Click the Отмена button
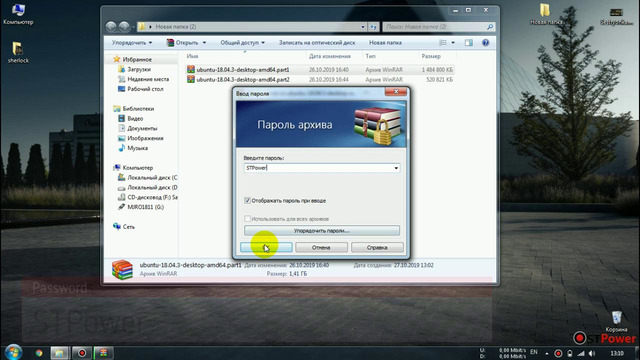The width and height of the screenshot is (640, 360). [x=321, y=247]
